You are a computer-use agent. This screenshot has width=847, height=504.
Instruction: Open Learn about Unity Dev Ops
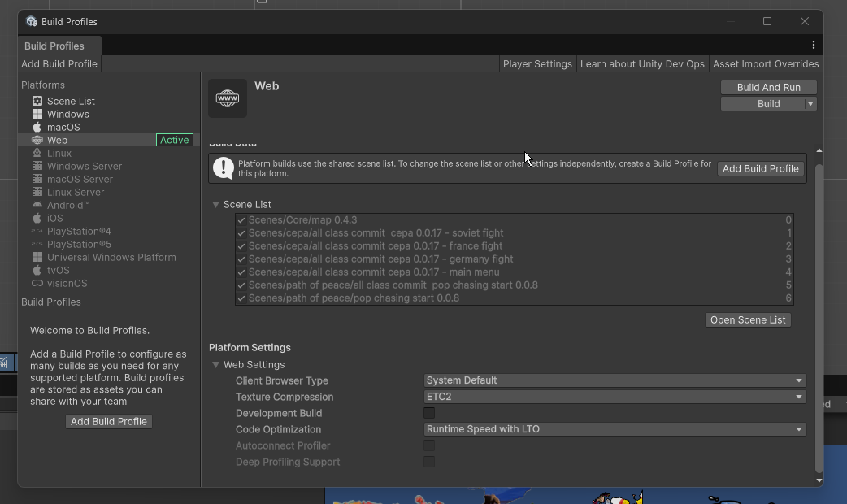click(642, 63)
